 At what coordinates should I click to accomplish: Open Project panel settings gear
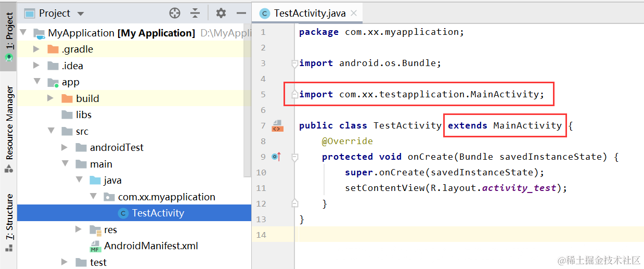pos(221,13)
